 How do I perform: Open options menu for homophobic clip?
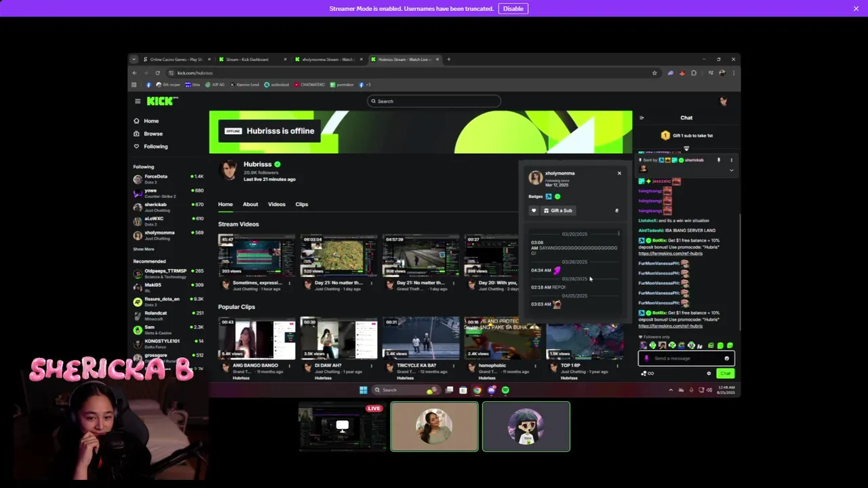point(535,366)
